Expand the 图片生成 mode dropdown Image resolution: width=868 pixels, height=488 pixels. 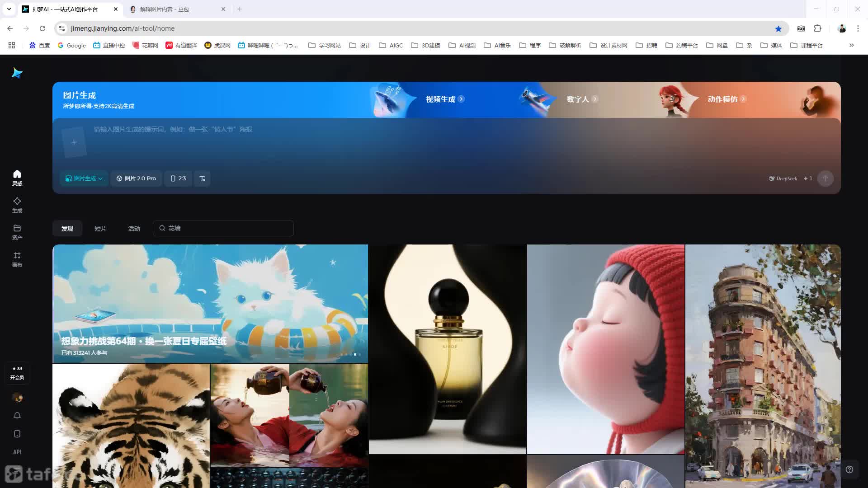tap(84, 178)
